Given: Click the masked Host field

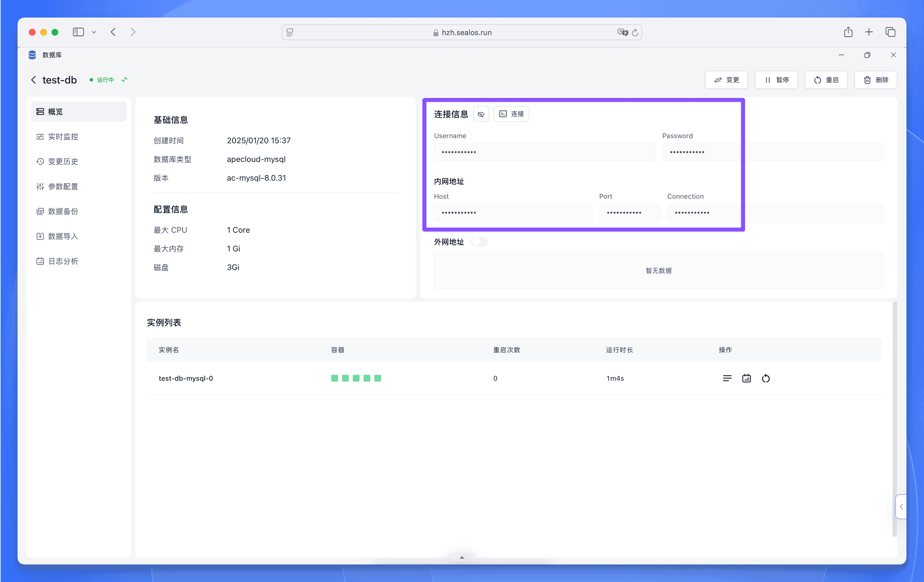Looking at the screenshot, I should point(513,213).
